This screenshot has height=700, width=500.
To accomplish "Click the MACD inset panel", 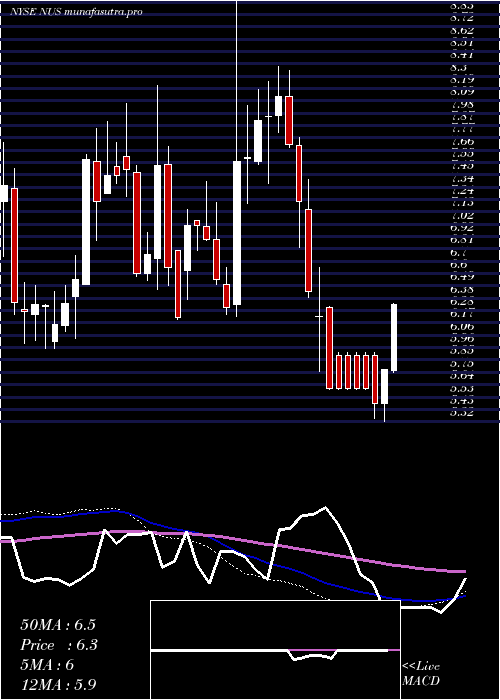I will pos(275,650).
